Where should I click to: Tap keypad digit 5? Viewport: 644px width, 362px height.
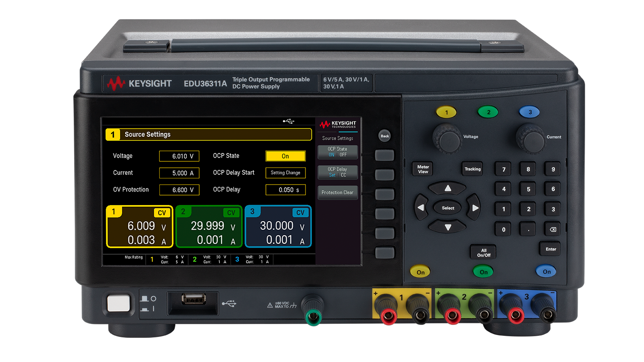[528, 189]
